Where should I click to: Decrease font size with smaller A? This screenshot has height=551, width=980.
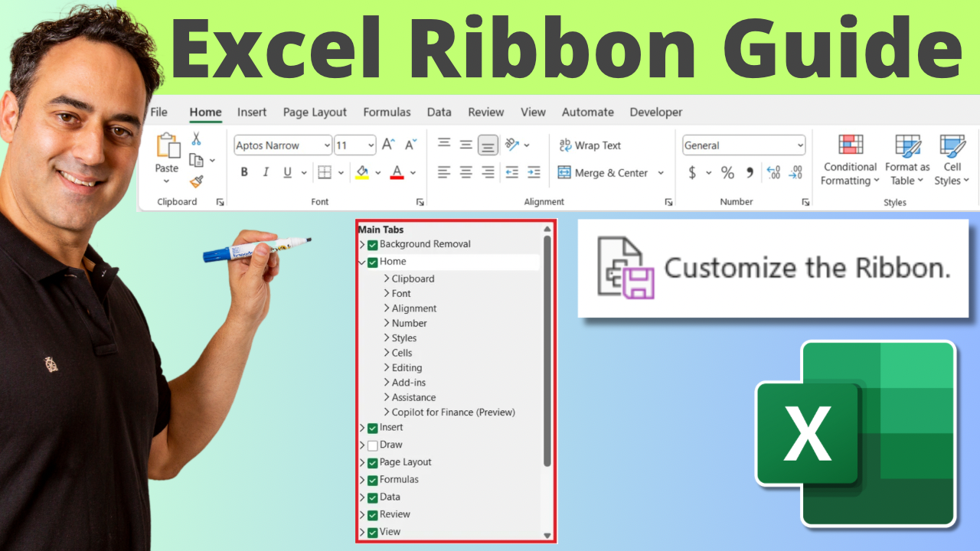pyautogui.click(x=411, y=145)
